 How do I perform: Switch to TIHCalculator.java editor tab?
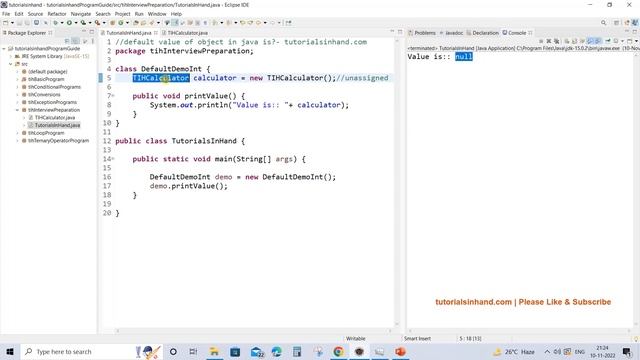pos(187,33)
